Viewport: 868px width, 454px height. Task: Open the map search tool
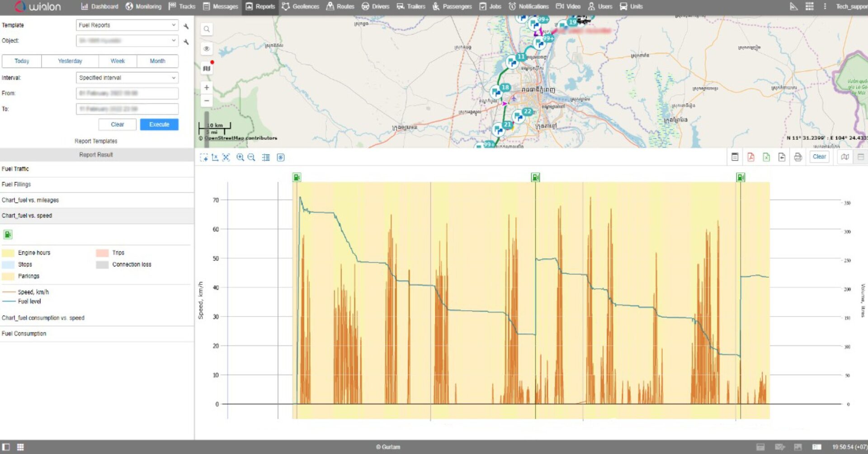207,29
